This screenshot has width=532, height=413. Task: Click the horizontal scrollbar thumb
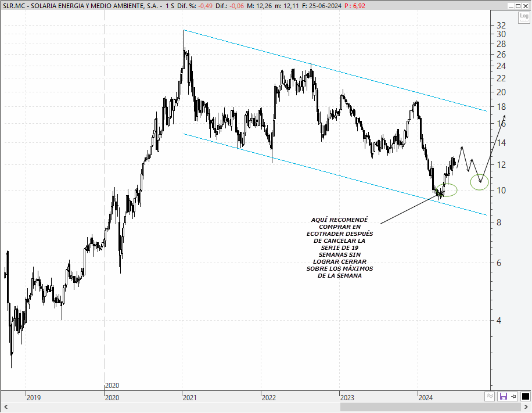click(x=430, y=407)
